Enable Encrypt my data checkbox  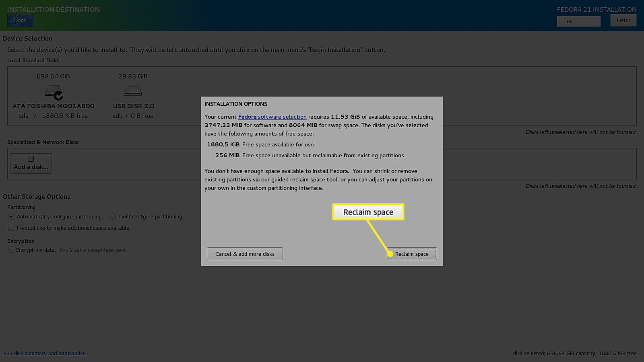pyautogui.click(x=11, y=250)
